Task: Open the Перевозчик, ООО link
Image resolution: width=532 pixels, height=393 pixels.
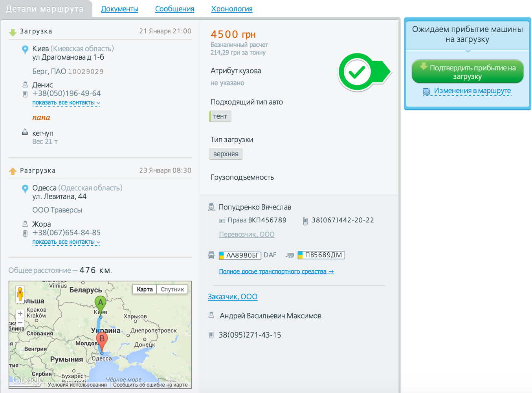Action: (247, 234)
